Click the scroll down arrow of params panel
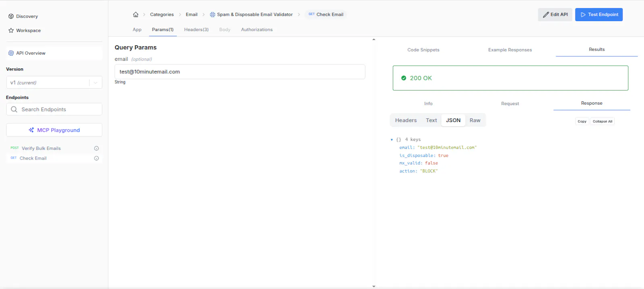 coord(374,286)
